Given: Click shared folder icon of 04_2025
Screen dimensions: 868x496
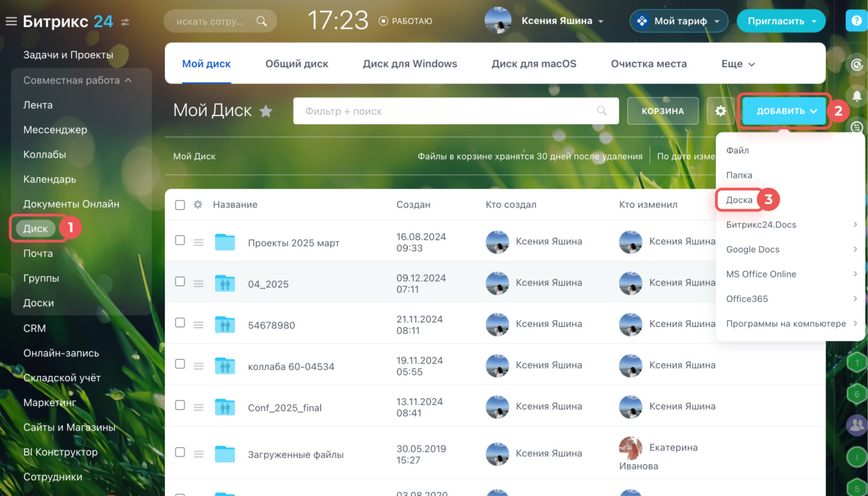Looking at the screenshot, I should click(x=224, y=284).
